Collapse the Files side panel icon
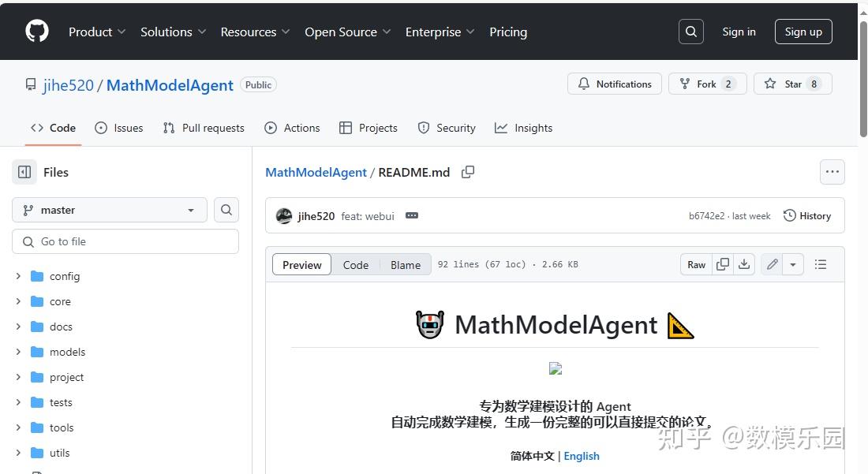Image resolution: width=868 pixels, height=474 pixels. (x=24, y=172)
